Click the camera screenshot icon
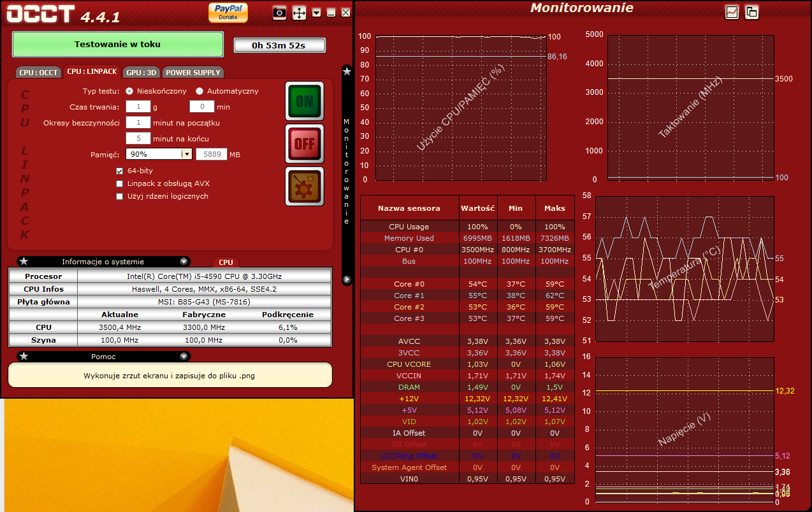This screenshot has height=512, width=812. point(279,13)
